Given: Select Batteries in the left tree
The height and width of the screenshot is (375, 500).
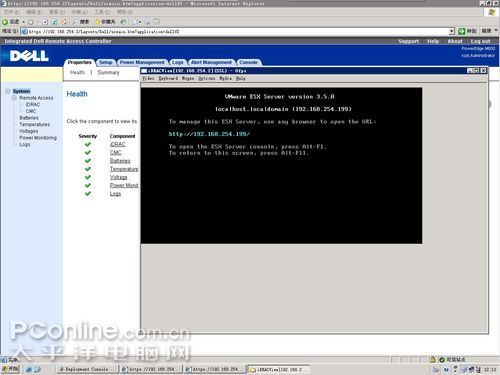Looking at the screenshot, I should pyautogui.click(x=29, y=118).
